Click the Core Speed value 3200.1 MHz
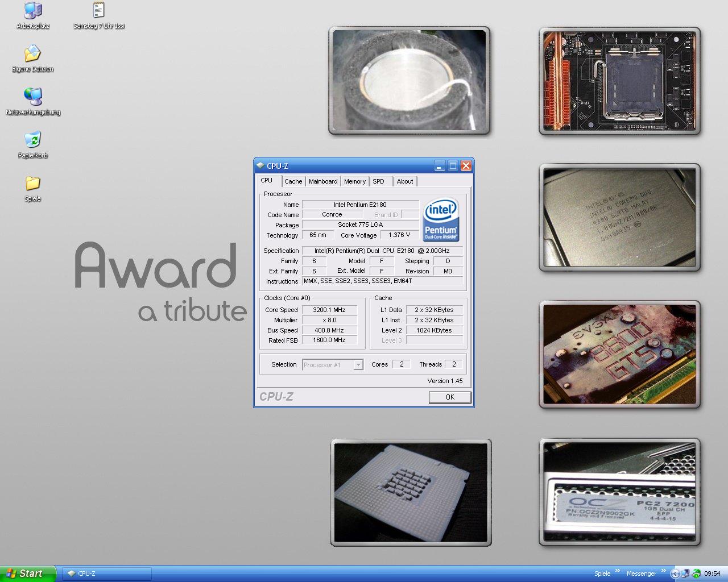Image resolution: width=728 pixels, height=582 pixels. (x=329, y=310)
